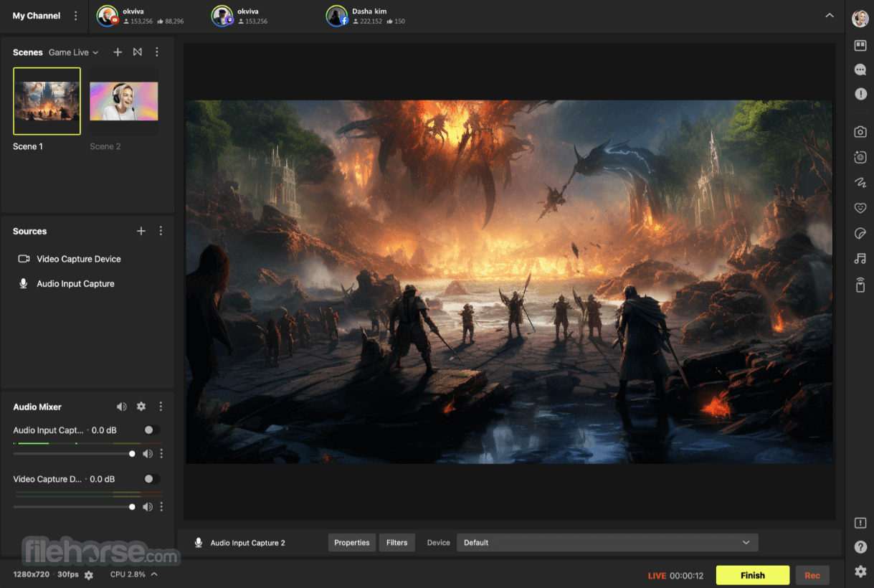Open the output resolution settings gear in status bar

point(89,575)
